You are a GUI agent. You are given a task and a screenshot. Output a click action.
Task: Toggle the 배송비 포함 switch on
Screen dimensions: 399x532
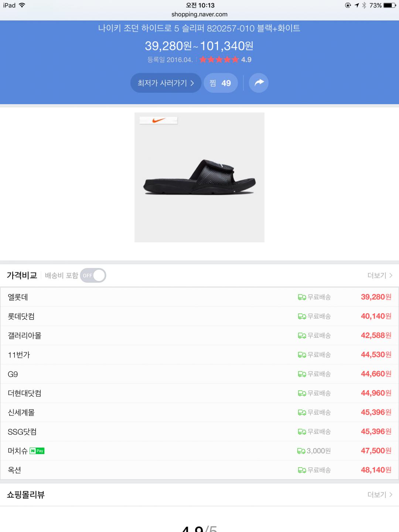coord(93,276)
